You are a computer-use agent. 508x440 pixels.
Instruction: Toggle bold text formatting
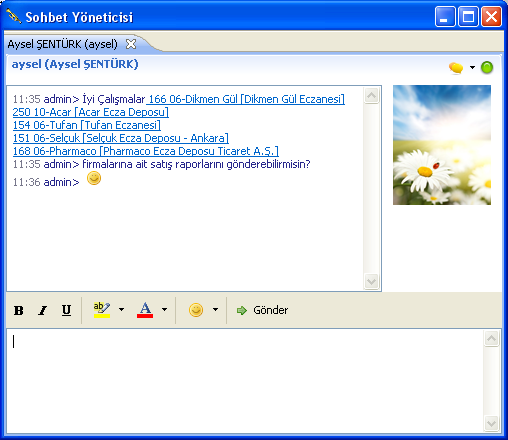tap(19, 310)
